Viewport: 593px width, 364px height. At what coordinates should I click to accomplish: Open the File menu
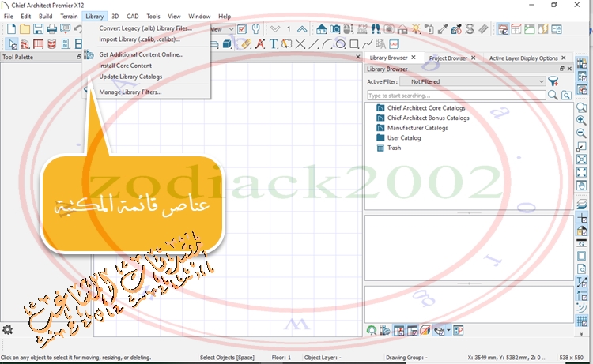pos(9,17)
